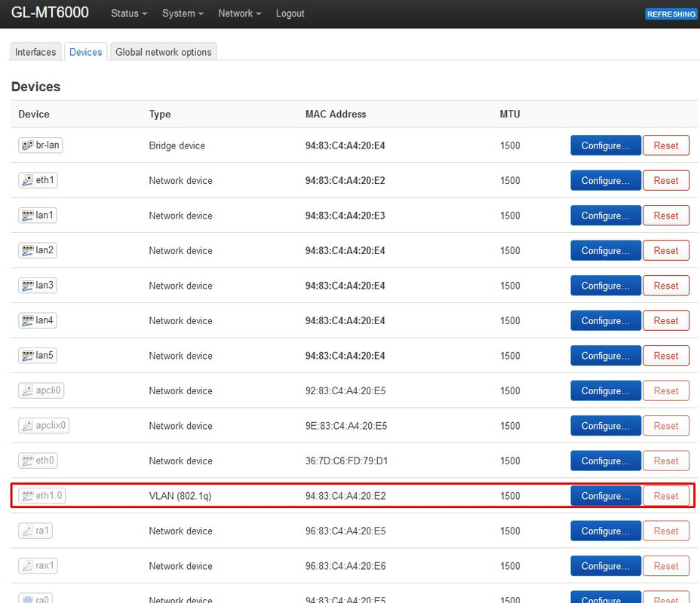The width and height of the screenshot is (700, 603).
Task: Configure the rax1 device
Action: point(606,566)
